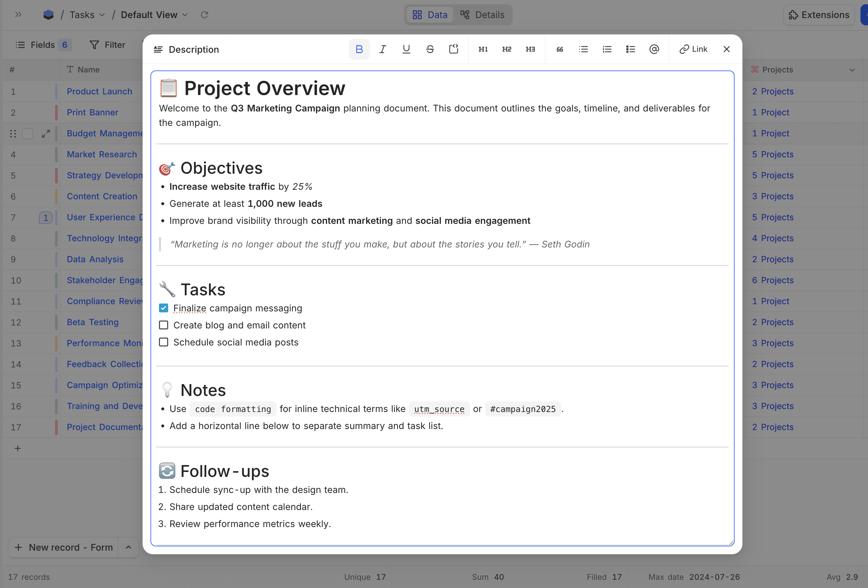
Task: Check Schedule social media posts
Action: 164,342
